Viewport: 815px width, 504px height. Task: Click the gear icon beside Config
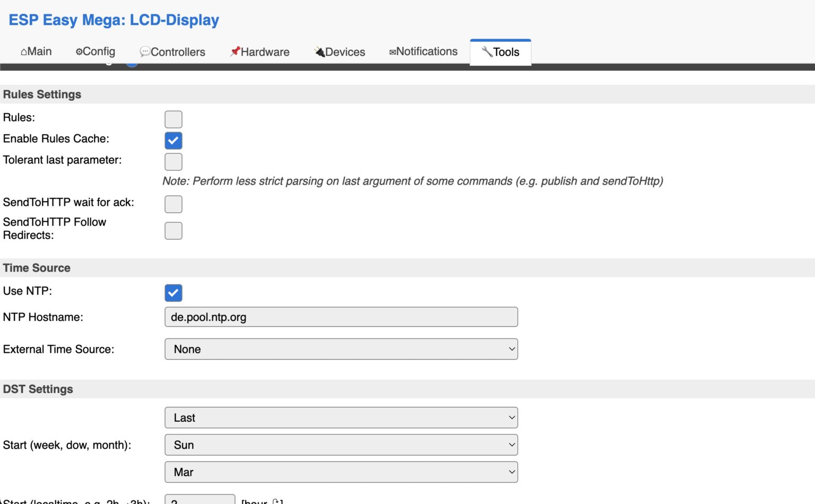pyautogui.click(x=79, y=51)
